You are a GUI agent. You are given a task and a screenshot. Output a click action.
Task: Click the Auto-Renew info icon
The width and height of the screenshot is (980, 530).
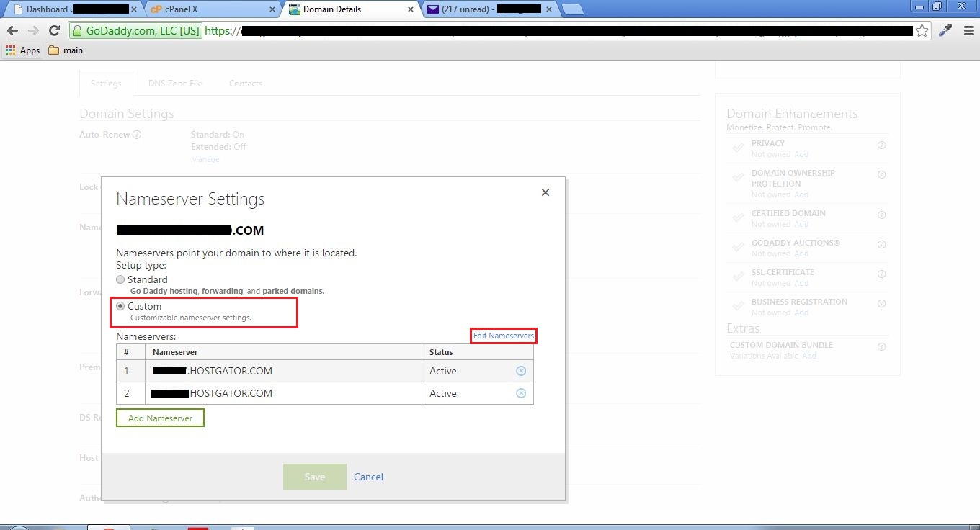[x=137, y=135]
